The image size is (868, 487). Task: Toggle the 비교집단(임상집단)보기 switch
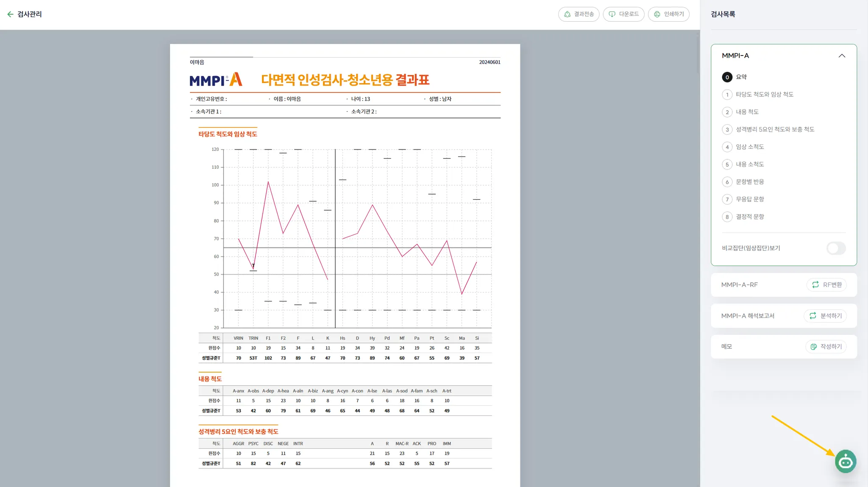836,248
